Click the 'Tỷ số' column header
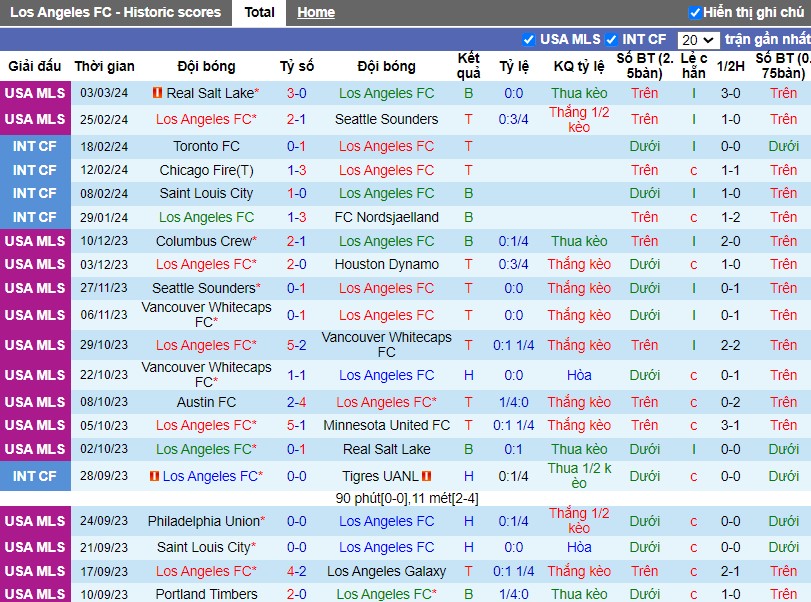The image size is (811, 602). pyautogui.click(x=296, y=66)
